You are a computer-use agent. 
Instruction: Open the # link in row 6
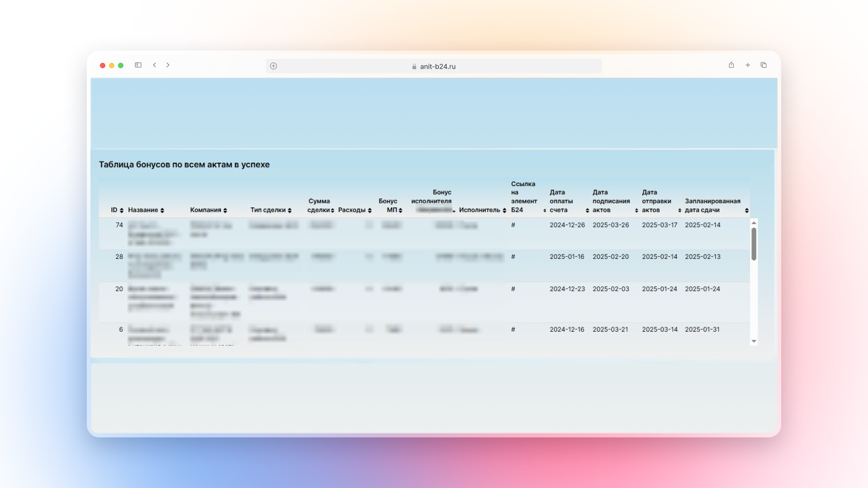513,329
